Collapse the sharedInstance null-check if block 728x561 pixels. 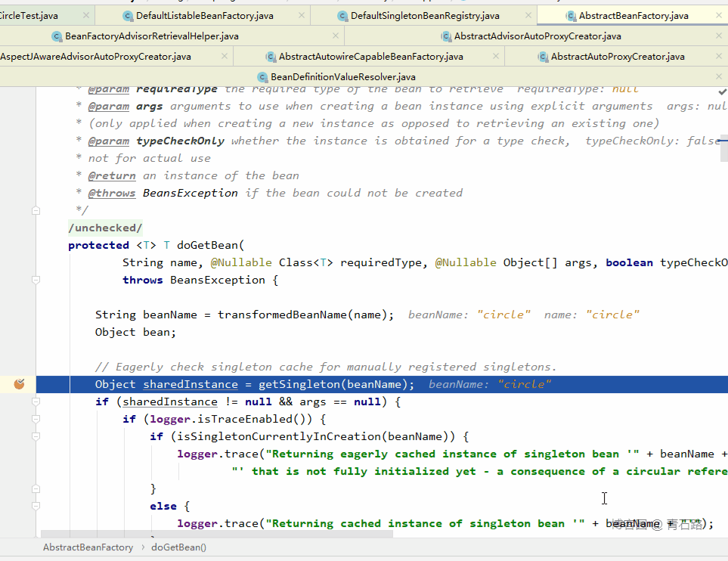coord(36,401)
